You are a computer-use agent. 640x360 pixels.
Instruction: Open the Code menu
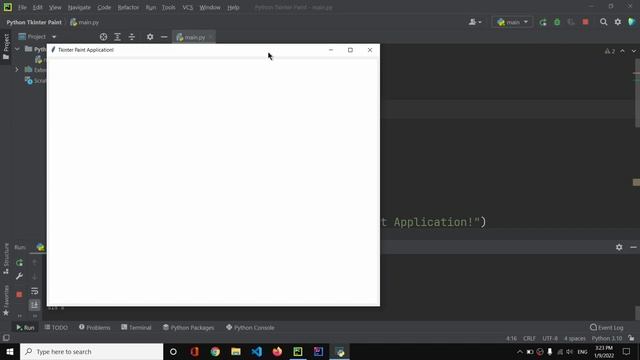(x=104, y=7)
